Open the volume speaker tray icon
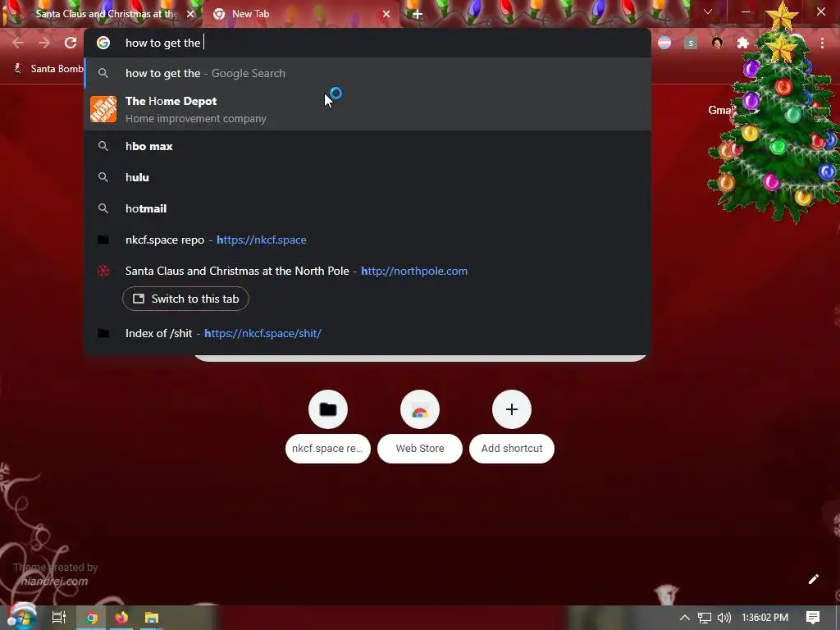The width and height of the screenshot is (840, 630). pos(724,618)
